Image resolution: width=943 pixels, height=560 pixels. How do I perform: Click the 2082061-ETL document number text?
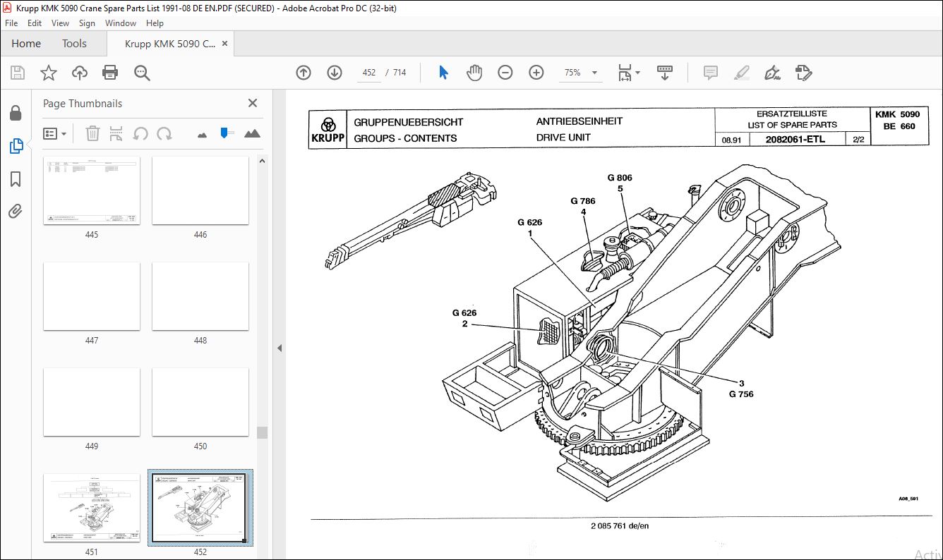[795, 139]
